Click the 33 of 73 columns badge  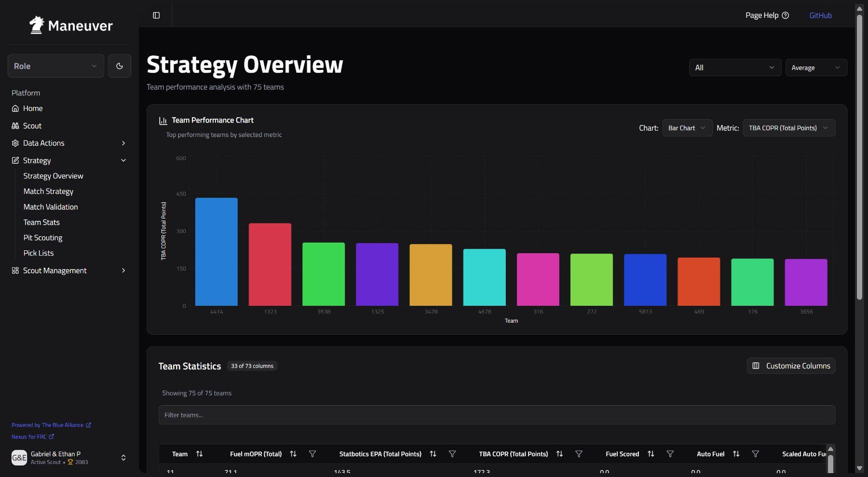[x=252, y=366]
